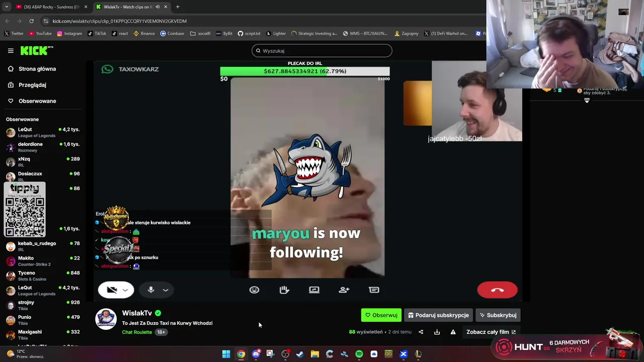Click the $627 donation goal progress bar
The width and height of the screenshot is (644, 362).
305,71
